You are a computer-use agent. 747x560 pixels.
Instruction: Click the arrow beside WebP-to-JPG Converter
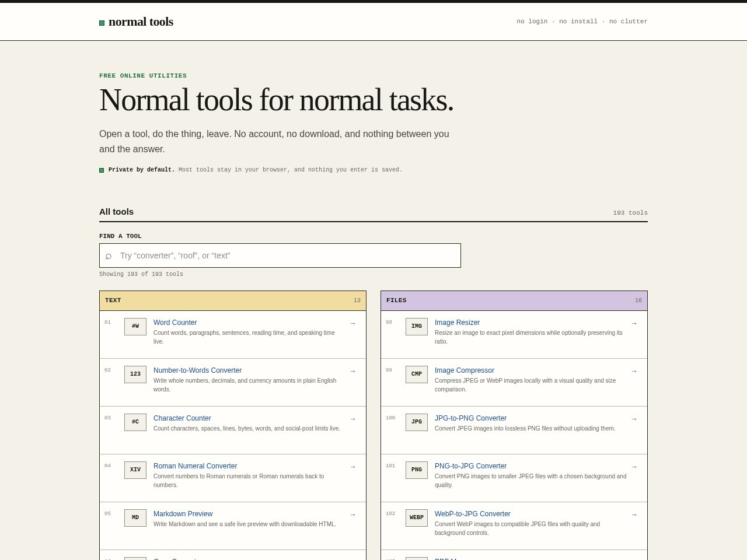click(634, 514)
